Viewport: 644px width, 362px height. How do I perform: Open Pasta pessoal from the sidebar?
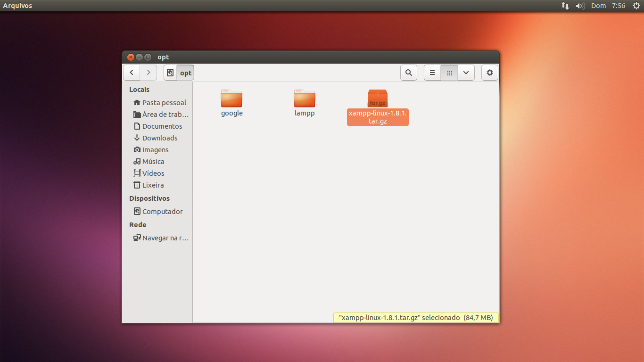pyautogui.click(x=164, y=102)
